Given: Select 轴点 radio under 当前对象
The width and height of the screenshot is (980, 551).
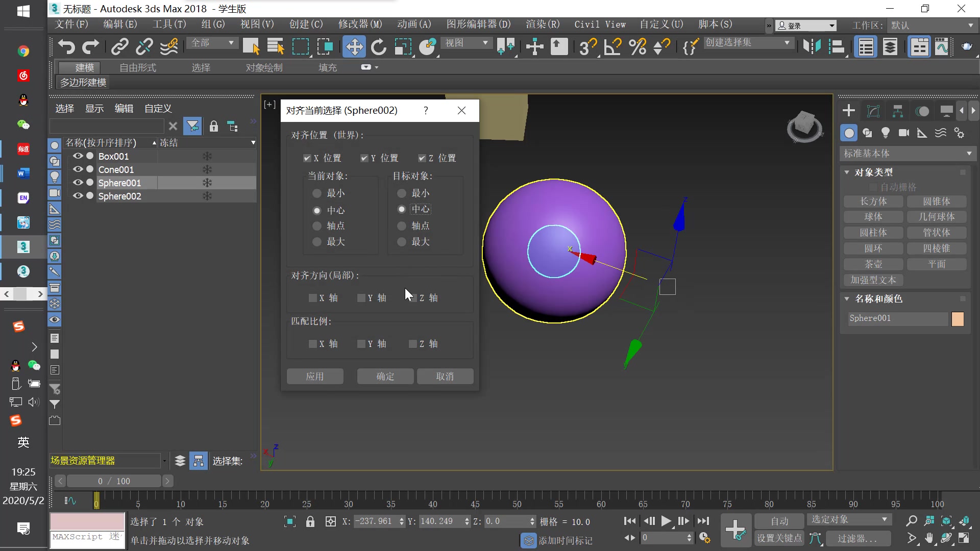Looking at the screenshot, I should pos(317,226).
